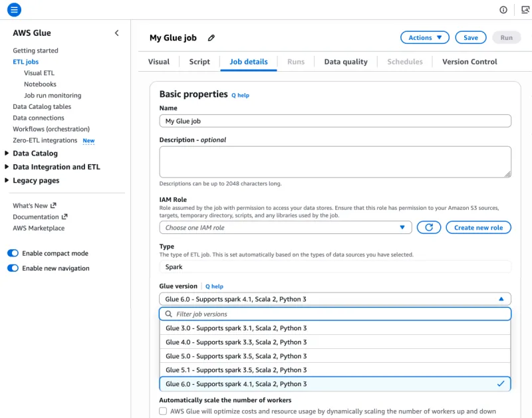Open Zero-ETL integrations link

pyautogui.click(x=45, y=140)
